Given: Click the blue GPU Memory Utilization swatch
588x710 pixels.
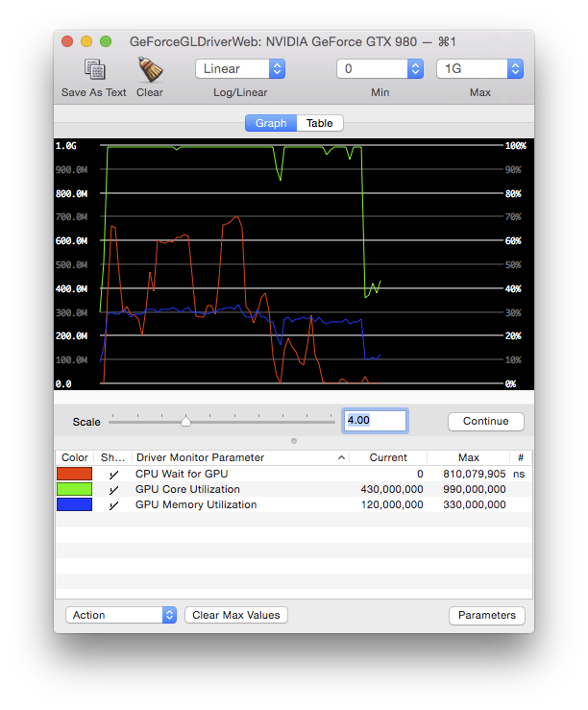Looking at the screenshot, I should point(74,504).
